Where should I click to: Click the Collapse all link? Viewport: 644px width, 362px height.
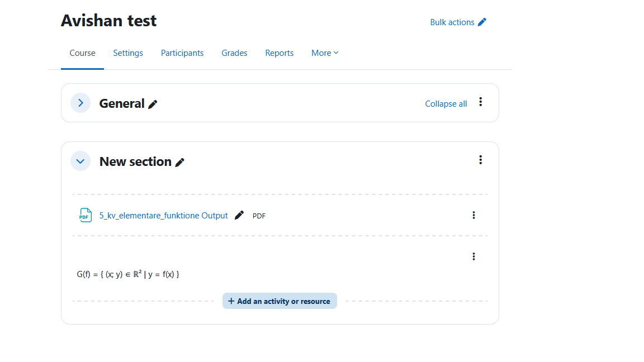click(x=446, y=104)
